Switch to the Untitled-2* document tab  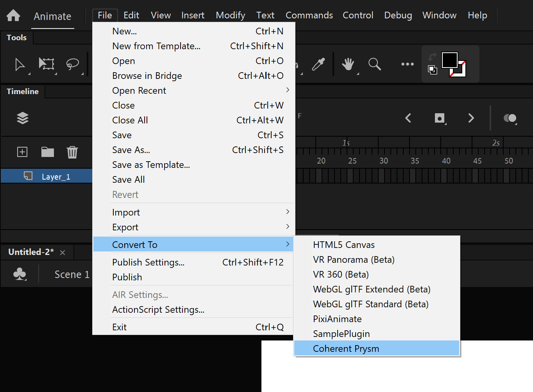click(31, 252)
